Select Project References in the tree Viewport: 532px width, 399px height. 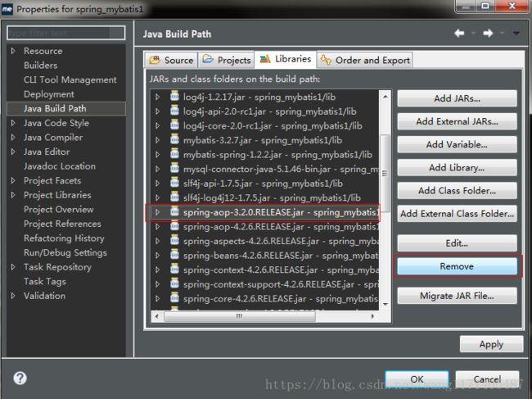[62, 224]
